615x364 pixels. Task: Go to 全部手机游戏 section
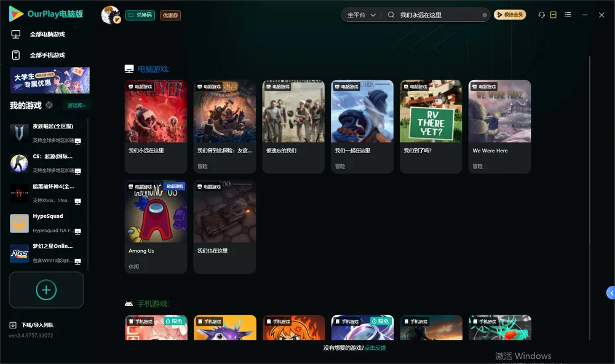(38, 55)
